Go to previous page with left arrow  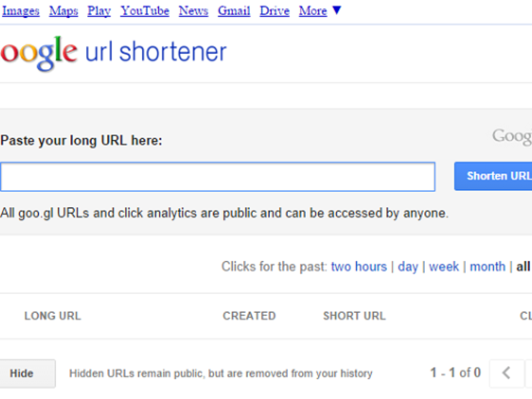pos(506,373)
